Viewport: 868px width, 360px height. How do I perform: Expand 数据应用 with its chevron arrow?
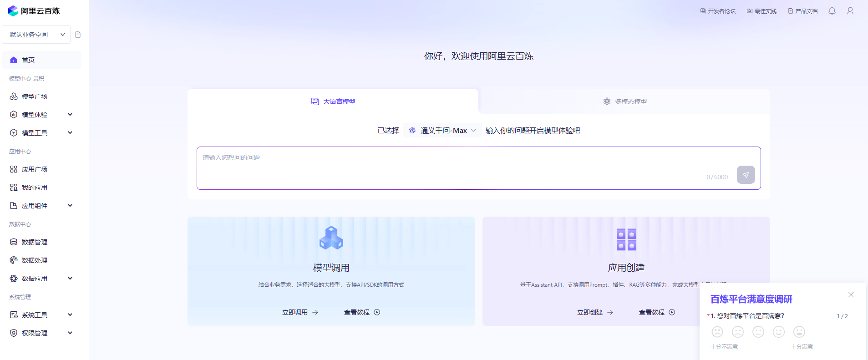70,279
